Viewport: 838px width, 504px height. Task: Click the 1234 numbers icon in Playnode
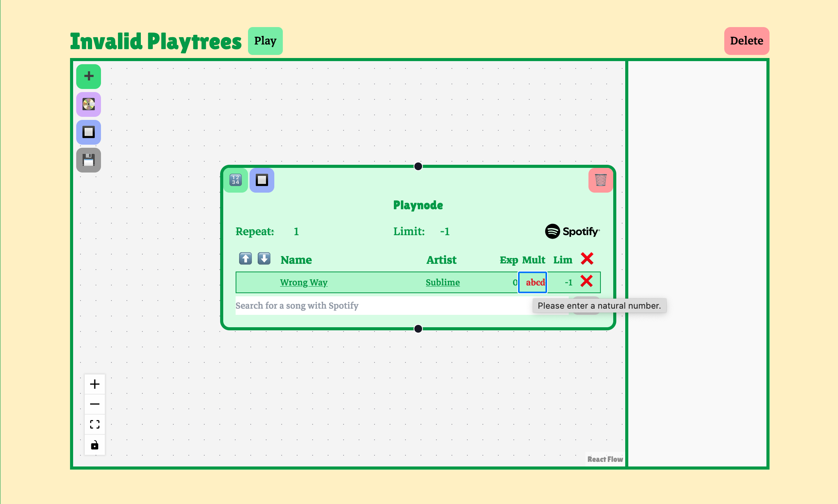(x=236, y=180)
